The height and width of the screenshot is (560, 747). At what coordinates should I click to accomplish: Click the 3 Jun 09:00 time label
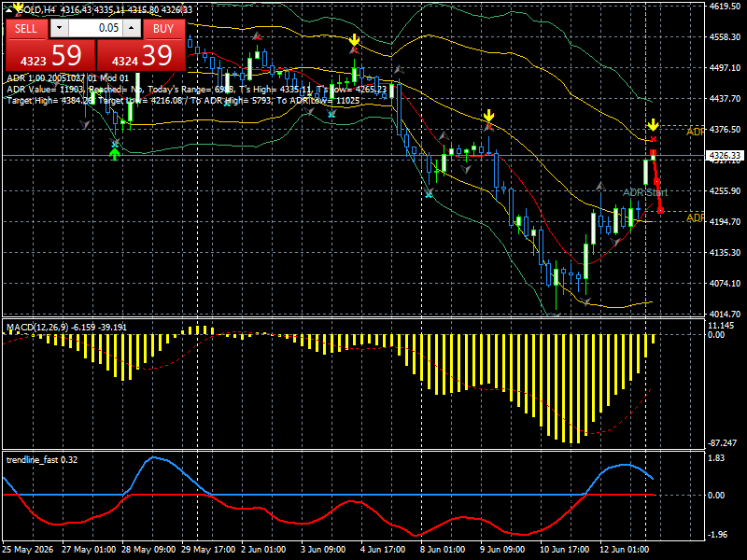(323, 549)
